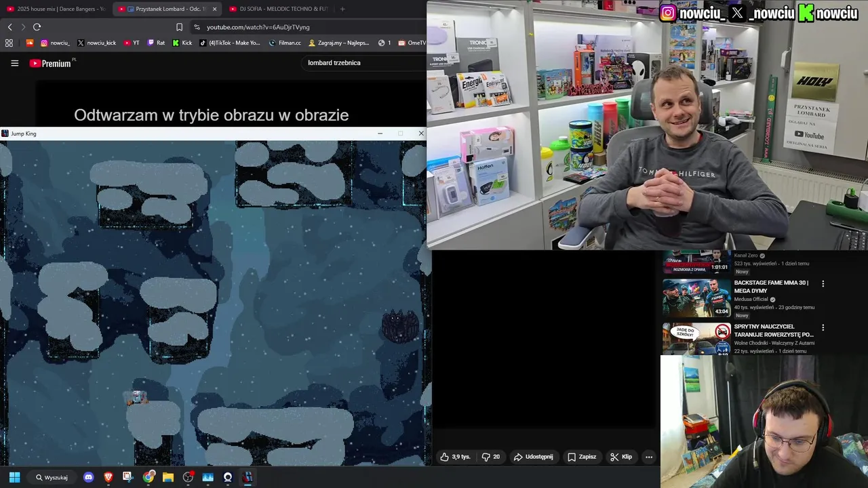Click the YouTube Premium logo

tap(51, 63)
